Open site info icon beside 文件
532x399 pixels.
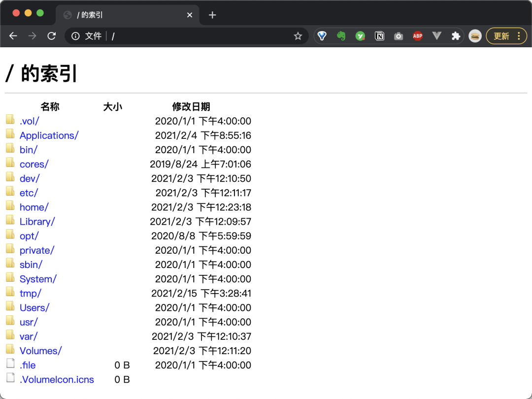coord(76,36)
